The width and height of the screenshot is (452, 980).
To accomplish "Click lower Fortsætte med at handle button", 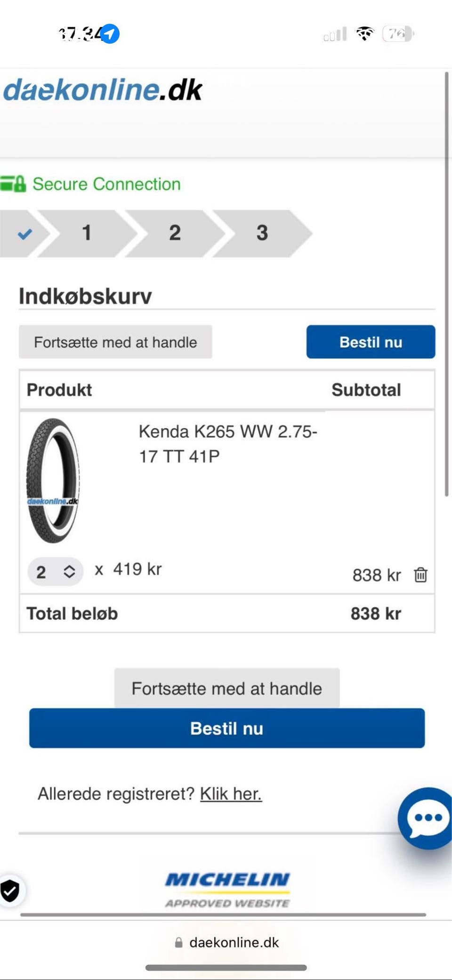I will coord(226,688).
